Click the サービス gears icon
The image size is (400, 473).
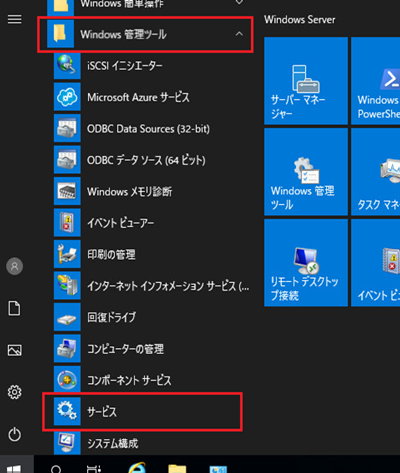pyautogui.click(x=67, y=411)
